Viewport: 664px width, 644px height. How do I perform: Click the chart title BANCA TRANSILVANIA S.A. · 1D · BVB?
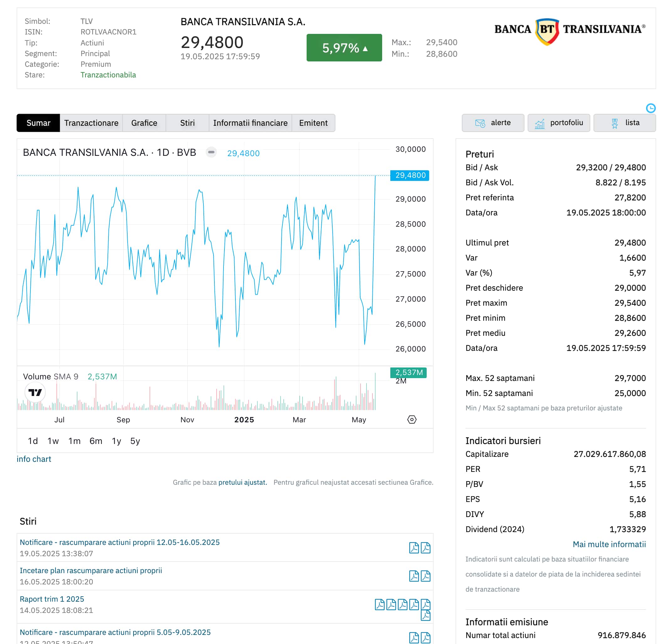pos(109,152)
